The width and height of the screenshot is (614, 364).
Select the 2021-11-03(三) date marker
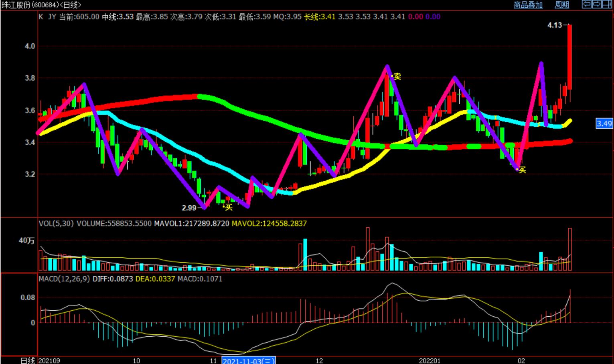tap(249, 360)
